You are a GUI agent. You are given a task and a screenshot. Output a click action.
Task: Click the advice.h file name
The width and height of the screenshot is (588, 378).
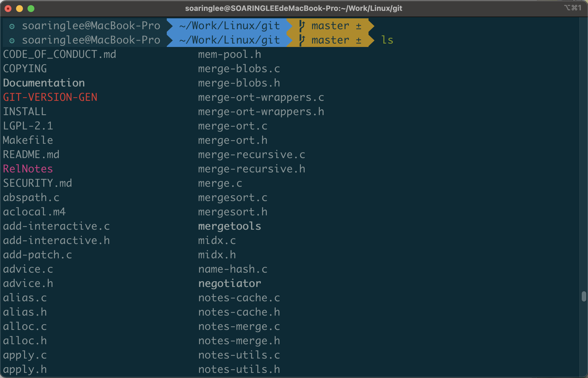[28, 283]
